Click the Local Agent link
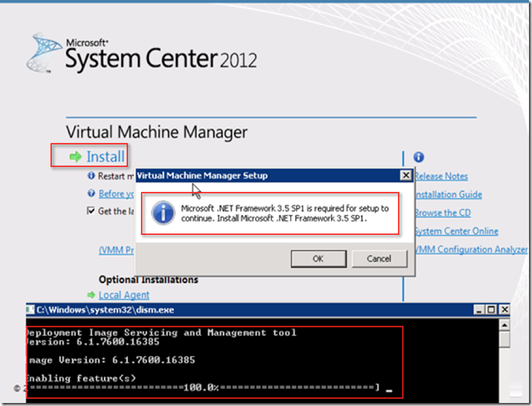The width and height of the screenshot is (532, 406). (x=124, y=295)
